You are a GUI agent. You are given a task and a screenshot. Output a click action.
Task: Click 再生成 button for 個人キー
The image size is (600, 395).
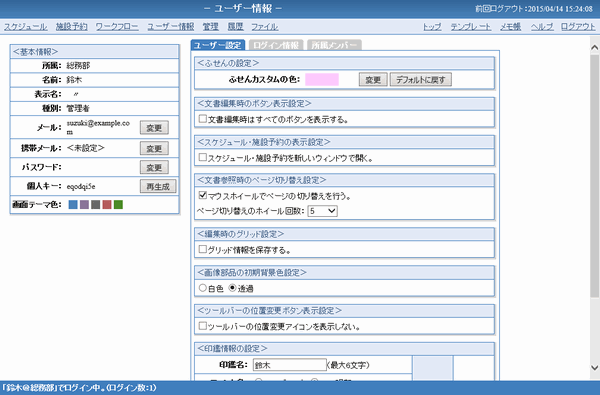pos(158,186)
